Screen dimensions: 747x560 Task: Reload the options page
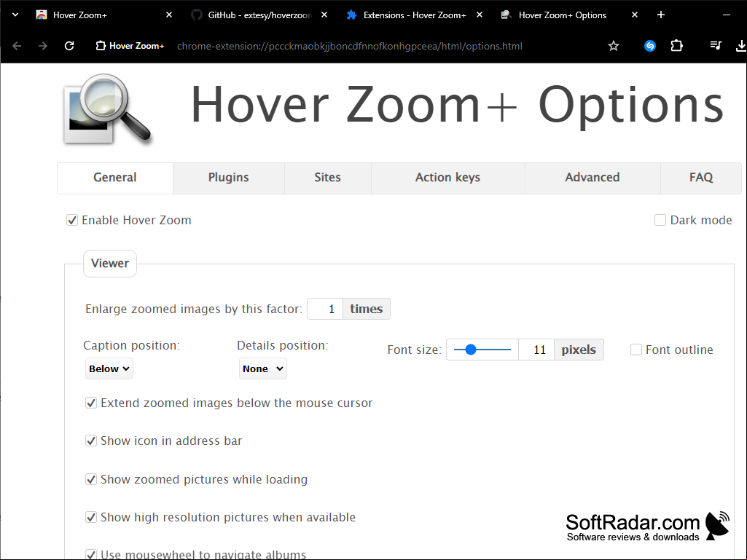click(x=69, y=46)
